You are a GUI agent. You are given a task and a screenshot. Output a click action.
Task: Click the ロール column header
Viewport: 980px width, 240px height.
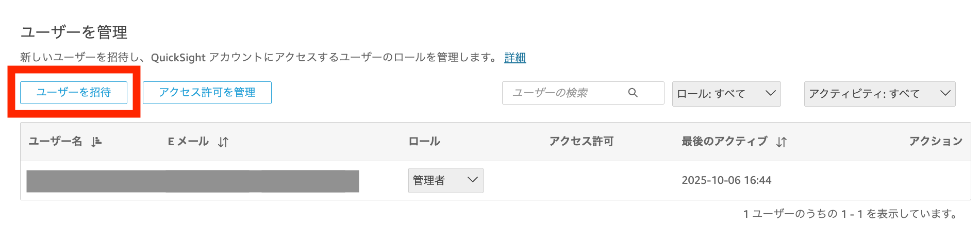(x=424, y=142)
